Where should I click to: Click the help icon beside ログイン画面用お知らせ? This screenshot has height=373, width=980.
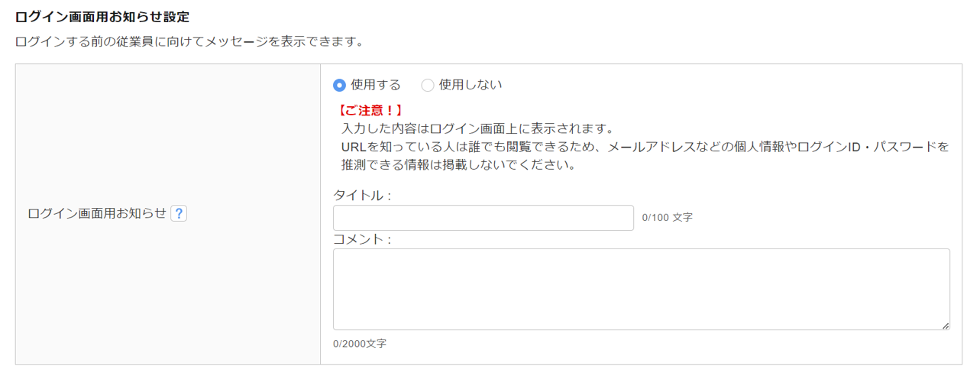(x=178, y=214)
